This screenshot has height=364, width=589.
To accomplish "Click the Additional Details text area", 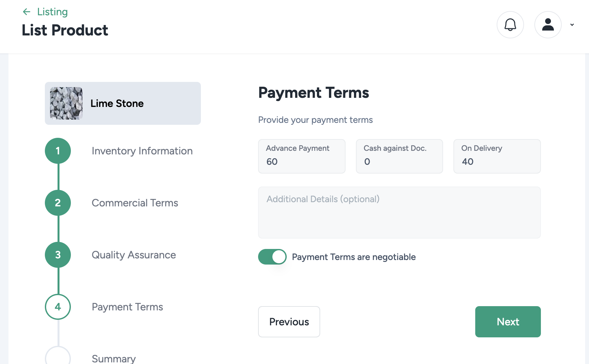I will click(399, 213).
